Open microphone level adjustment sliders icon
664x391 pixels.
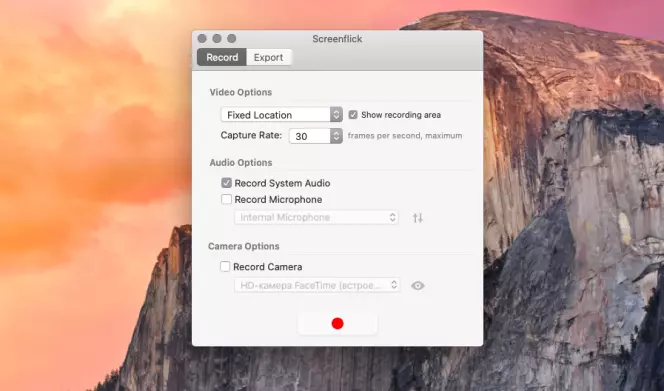418,218
